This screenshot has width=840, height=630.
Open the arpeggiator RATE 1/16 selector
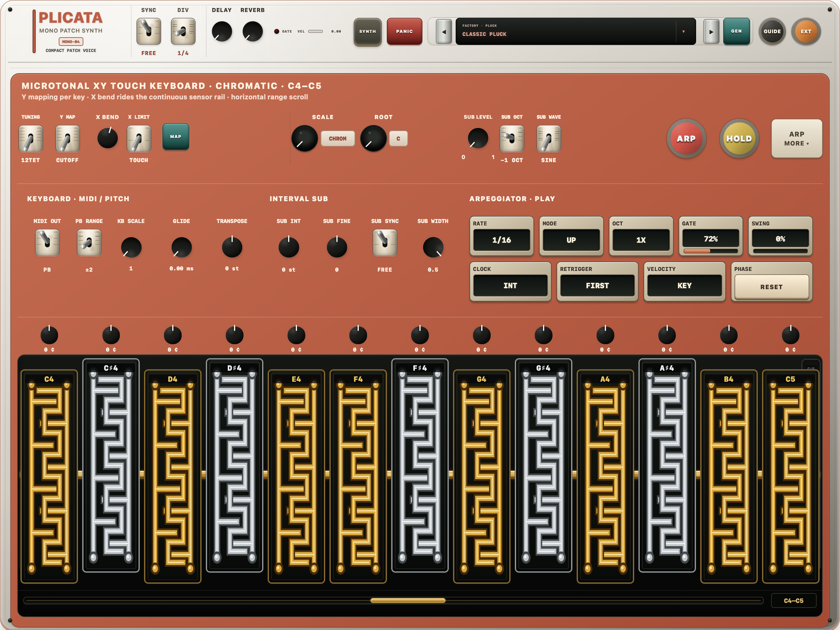501,240
